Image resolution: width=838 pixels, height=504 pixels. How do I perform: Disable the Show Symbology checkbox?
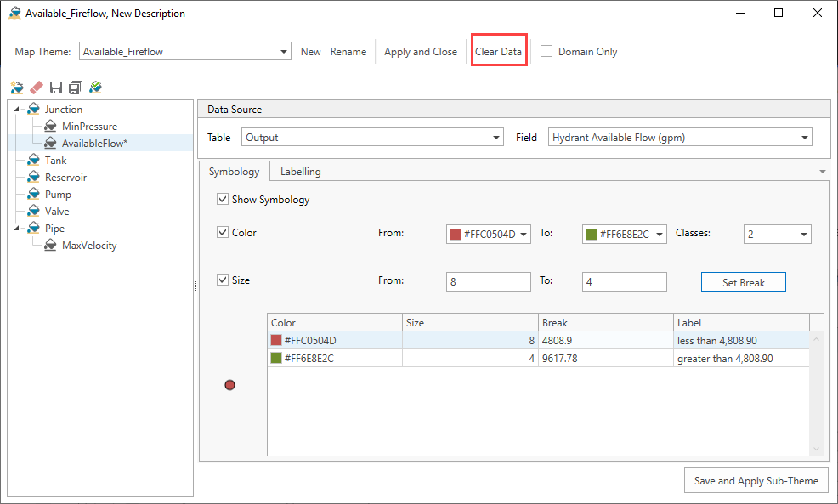pyautogui.click(x=223, y=199)
